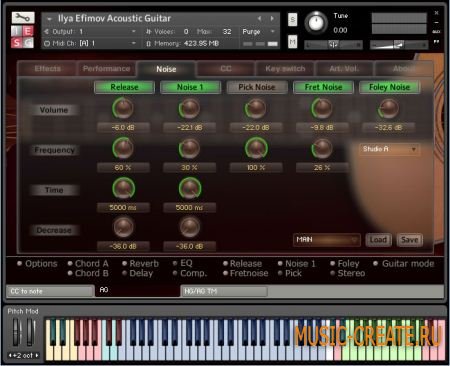Adjust Noise 1 frequency knob
The image size is (450, 366).
click(x=189, y=148)
